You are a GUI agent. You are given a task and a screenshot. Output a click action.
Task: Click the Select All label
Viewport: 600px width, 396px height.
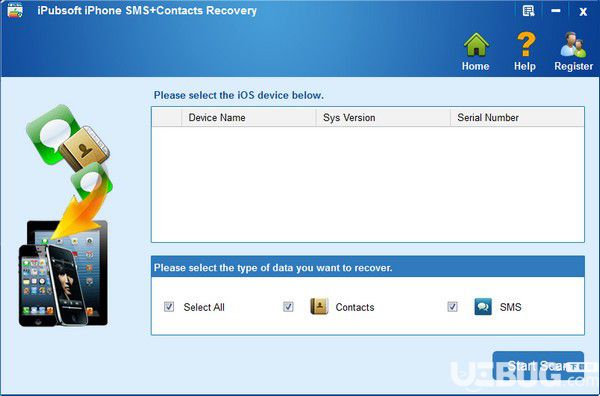pos(204,307)
